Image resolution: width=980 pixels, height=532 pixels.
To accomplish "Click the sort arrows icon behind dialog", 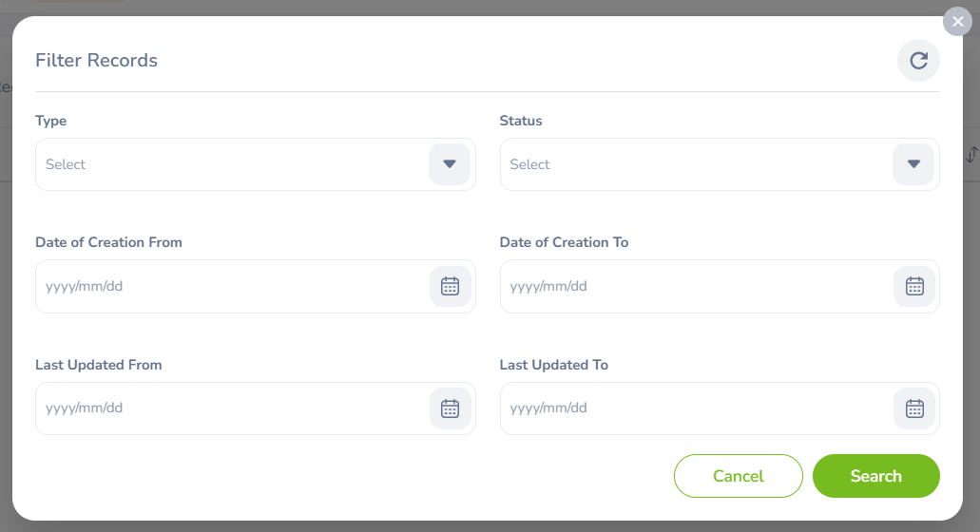I will [970, 156].
